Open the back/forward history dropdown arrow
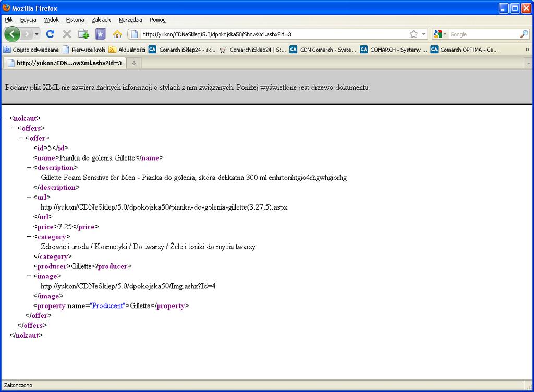534x392 pixels. (x=37, y=34)
